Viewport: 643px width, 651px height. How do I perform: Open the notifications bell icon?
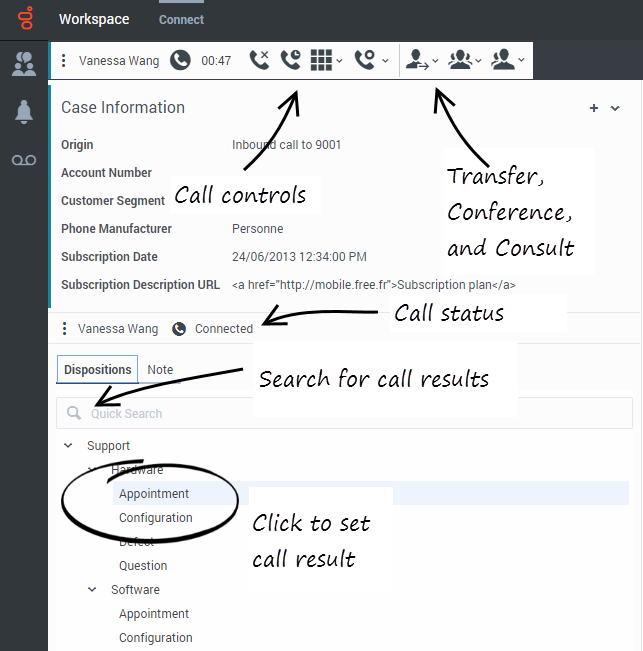point(24,113)
